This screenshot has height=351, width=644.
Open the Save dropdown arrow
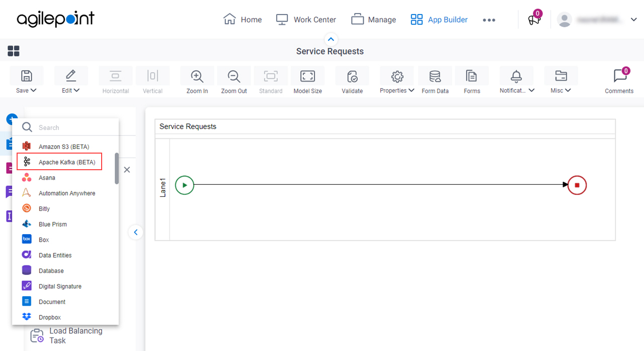point(33,91)
